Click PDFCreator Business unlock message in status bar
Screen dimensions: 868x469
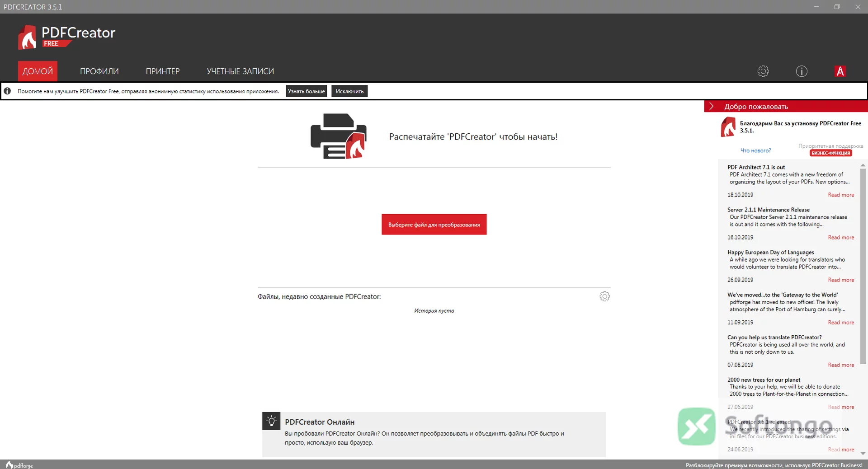coord(774,465)
